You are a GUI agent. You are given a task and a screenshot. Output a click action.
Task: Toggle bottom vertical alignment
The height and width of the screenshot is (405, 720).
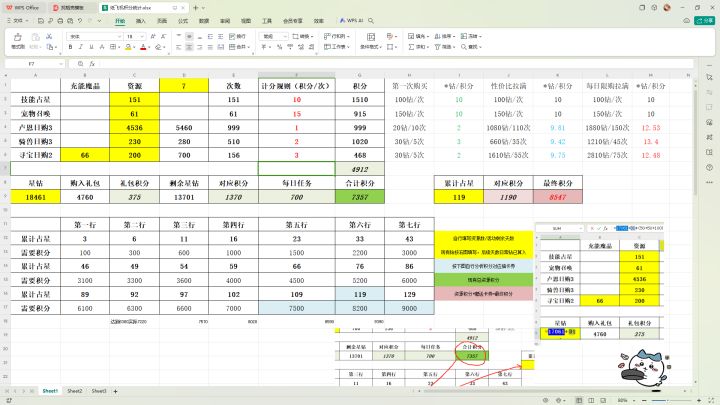(200, 36)
